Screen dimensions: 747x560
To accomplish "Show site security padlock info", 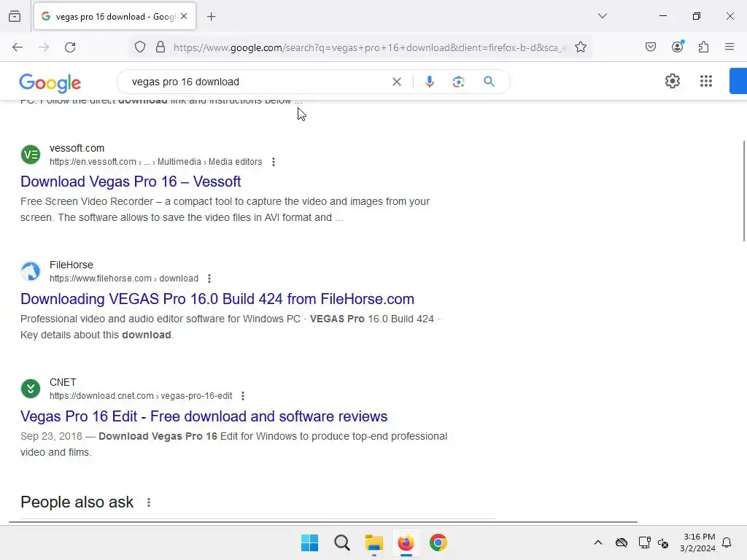I will pos(160,47).
